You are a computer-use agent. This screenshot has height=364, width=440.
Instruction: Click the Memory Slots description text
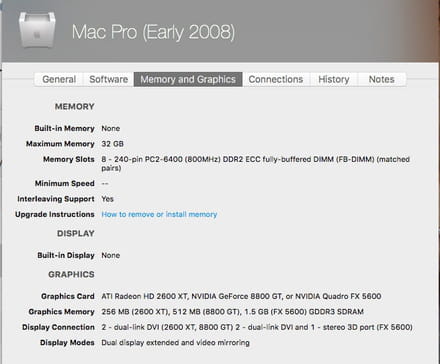pos(255,164)
